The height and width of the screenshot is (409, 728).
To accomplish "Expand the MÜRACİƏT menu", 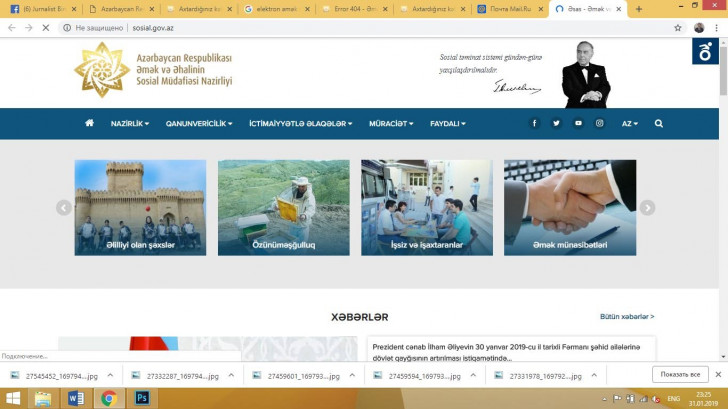I will pyautogui.click(x=391, y=123).
